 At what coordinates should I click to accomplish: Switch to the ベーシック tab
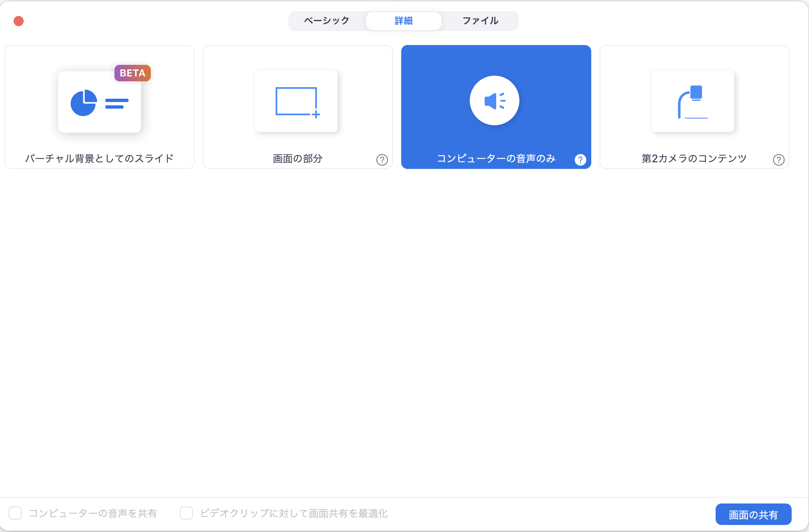point(327,21)
